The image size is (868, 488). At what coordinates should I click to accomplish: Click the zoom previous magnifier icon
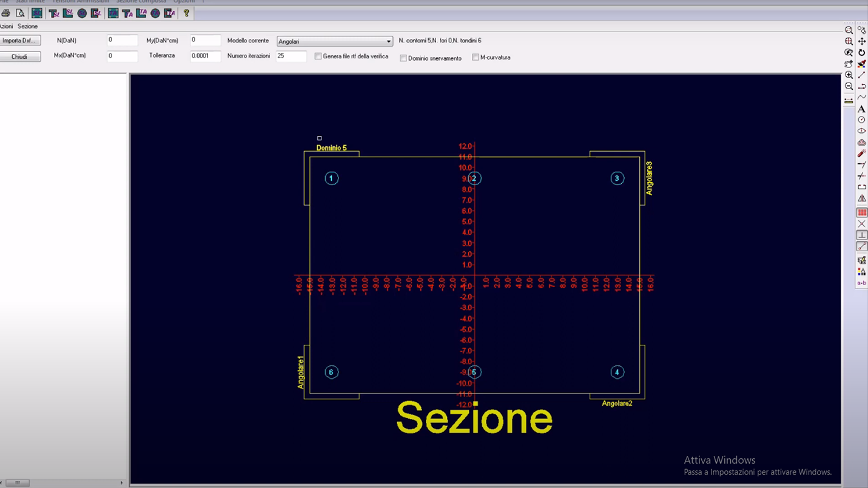click(x=849, y=52)
